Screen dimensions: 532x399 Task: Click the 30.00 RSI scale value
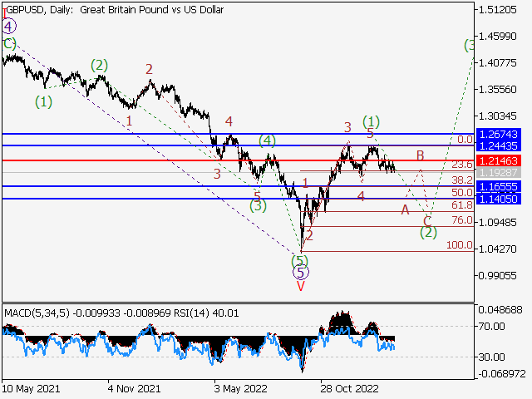pos(492,357)
